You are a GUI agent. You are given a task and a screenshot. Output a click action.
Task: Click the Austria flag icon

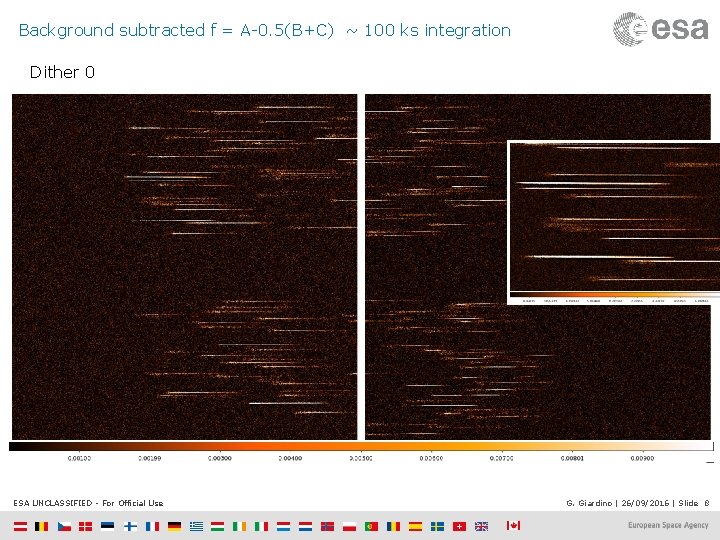click(x=20, y=526)
